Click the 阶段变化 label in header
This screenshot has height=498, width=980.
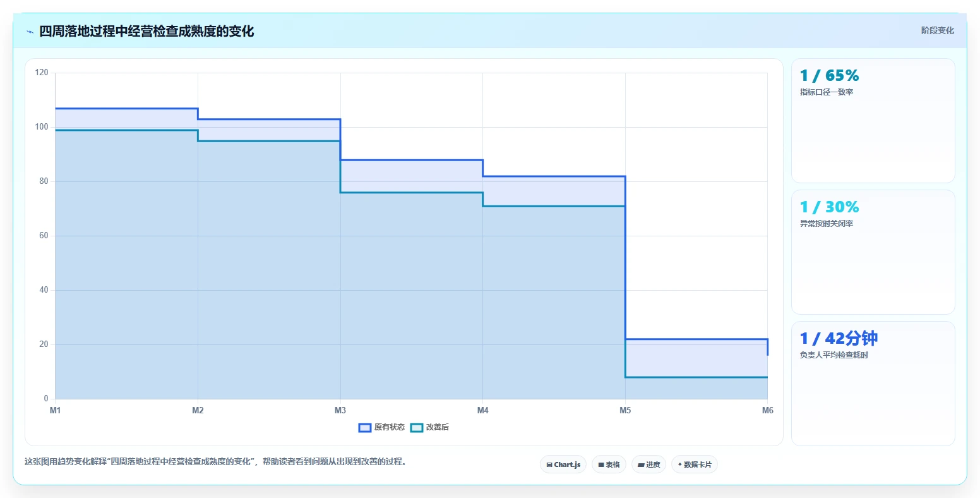click(937, 30)
